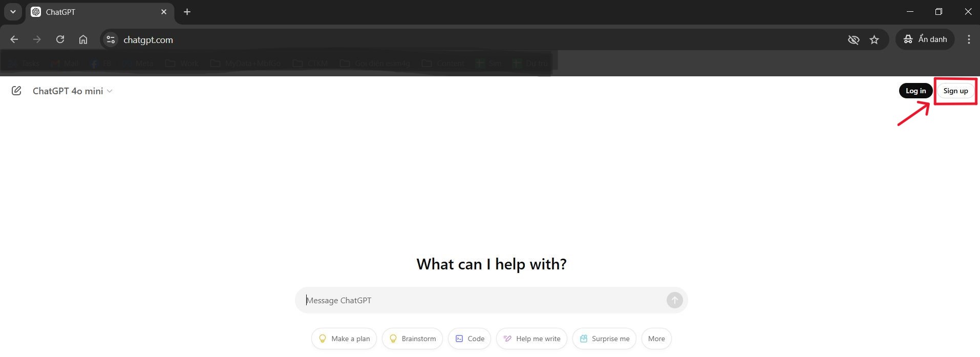Open the browser home page icon

[x=83, y=39]
